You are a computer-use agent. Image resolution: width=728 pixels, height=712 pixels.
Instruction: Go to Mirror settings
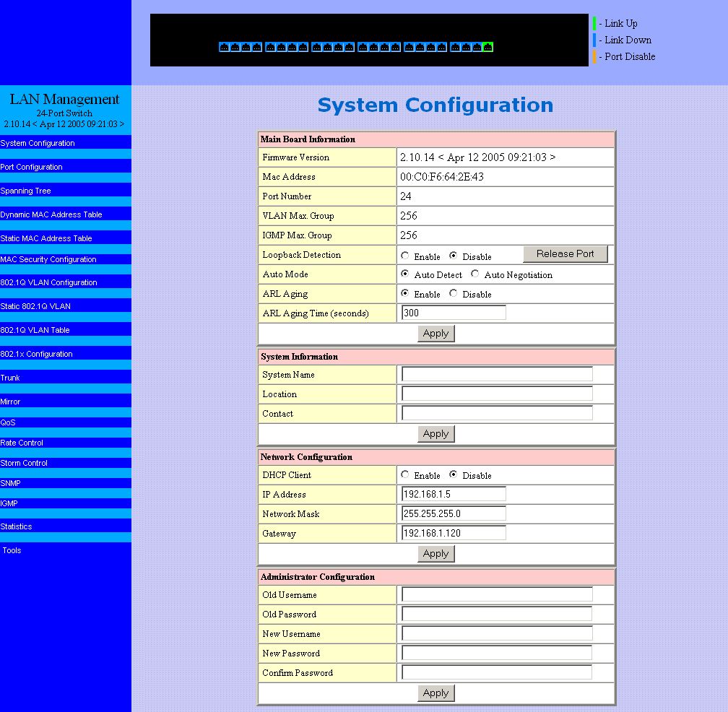(10, 401)
